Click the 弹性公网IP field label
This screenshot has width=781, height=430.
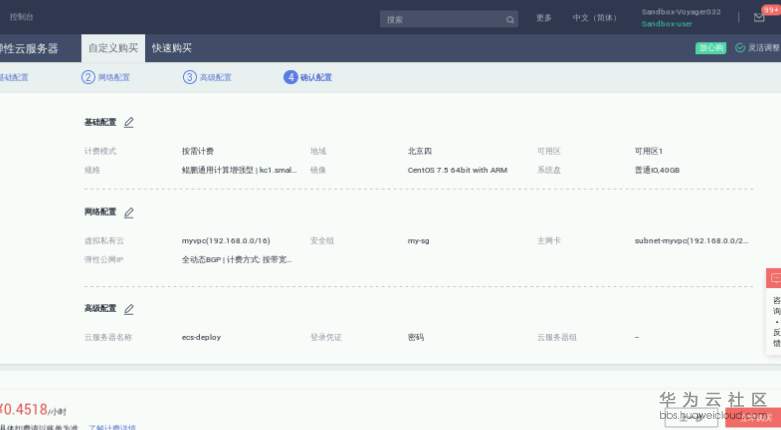(104, 260)
